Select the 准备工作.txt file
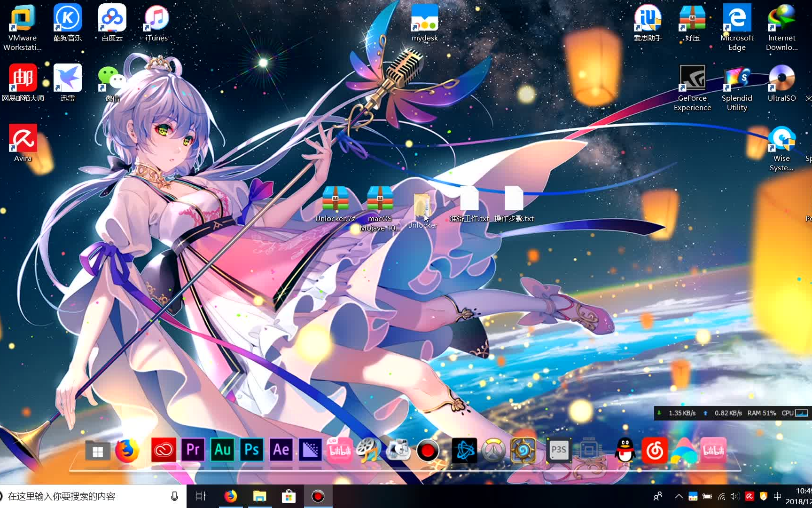The image size is (812, 508). click(469, 204)
